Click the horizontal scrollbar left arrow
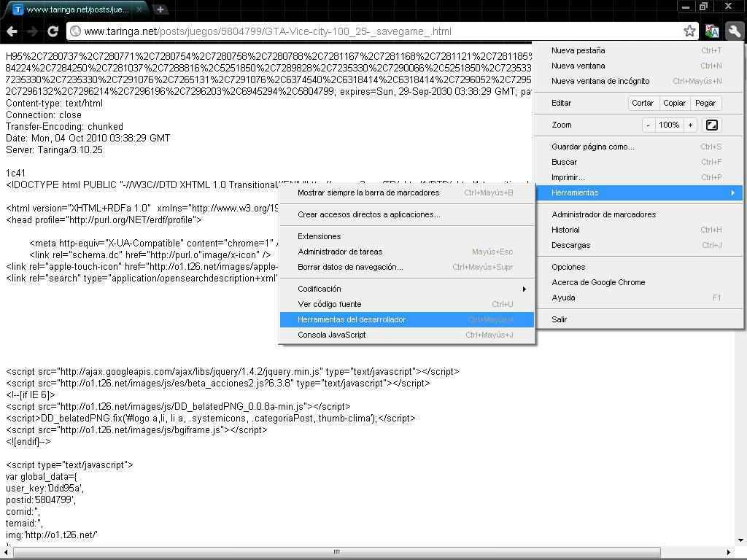 (6, 553)
